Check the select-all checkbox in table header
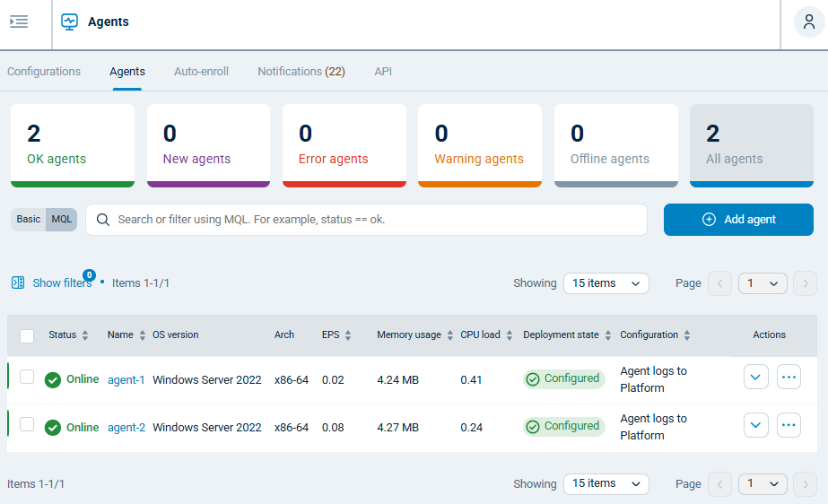Screen dimensions: 828x504 pyautogui.click(x=27, y=335)
